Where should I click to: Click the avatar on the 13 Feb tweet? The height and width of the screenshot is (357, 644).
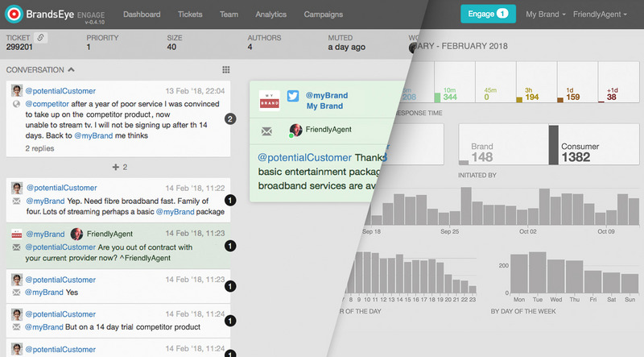point(16,90)
